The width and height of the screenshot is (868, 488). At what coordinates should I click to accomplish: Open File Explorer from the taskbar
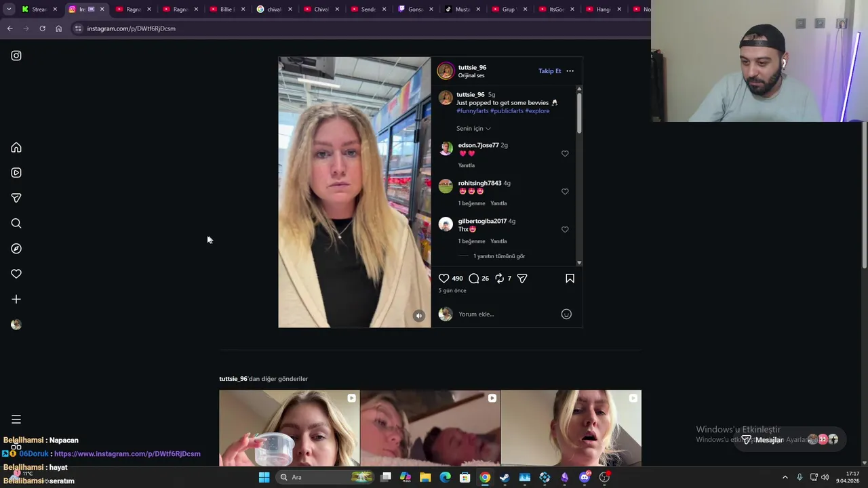tap(425, 477)
